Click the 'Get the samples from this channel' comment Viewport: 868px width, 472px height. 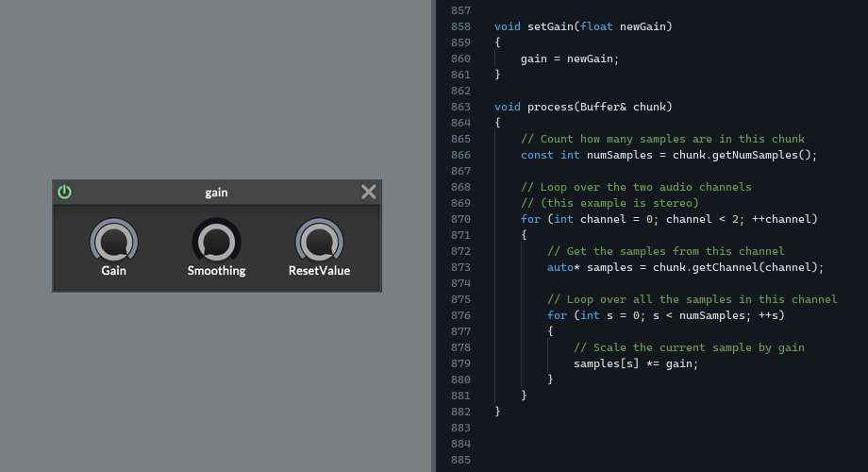coord(666,251)
